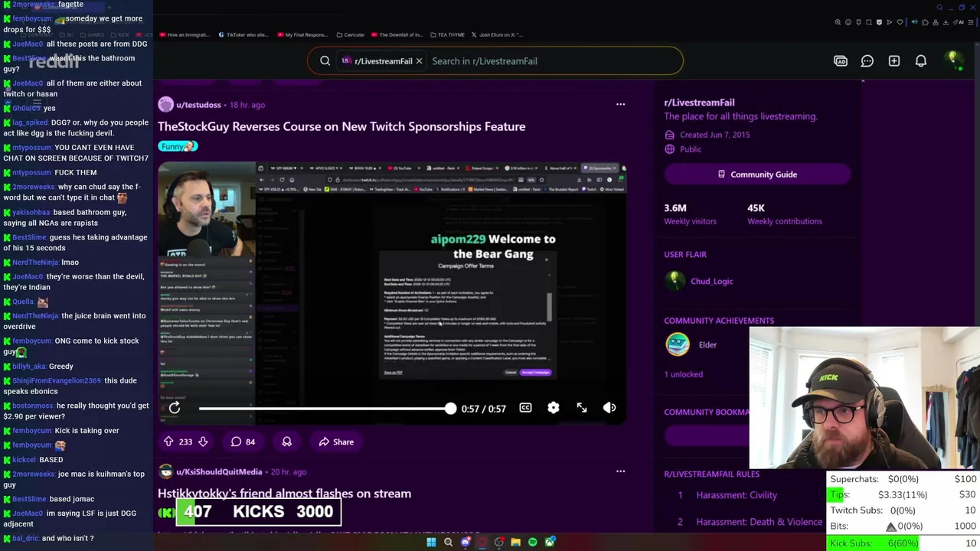Click the award icon on the post
The image size is (980, 551).
tap(287, 442)
